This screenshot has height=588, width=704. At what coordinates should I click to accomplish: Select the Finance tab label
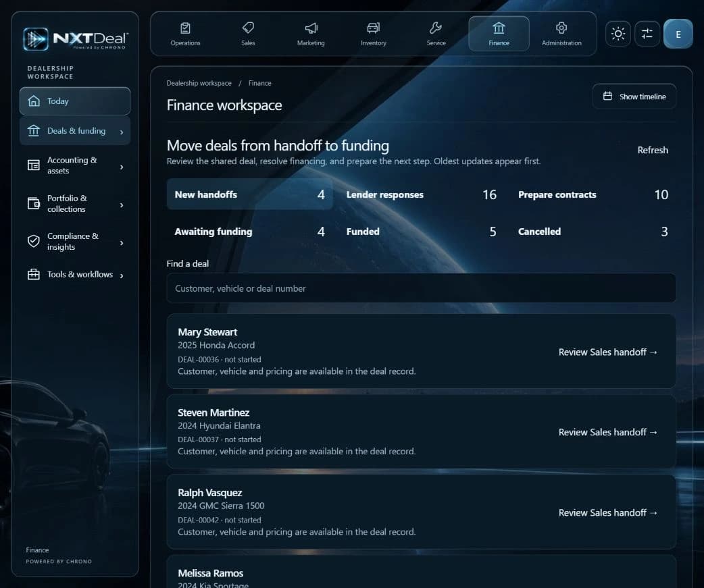click(x=499, y=43)
